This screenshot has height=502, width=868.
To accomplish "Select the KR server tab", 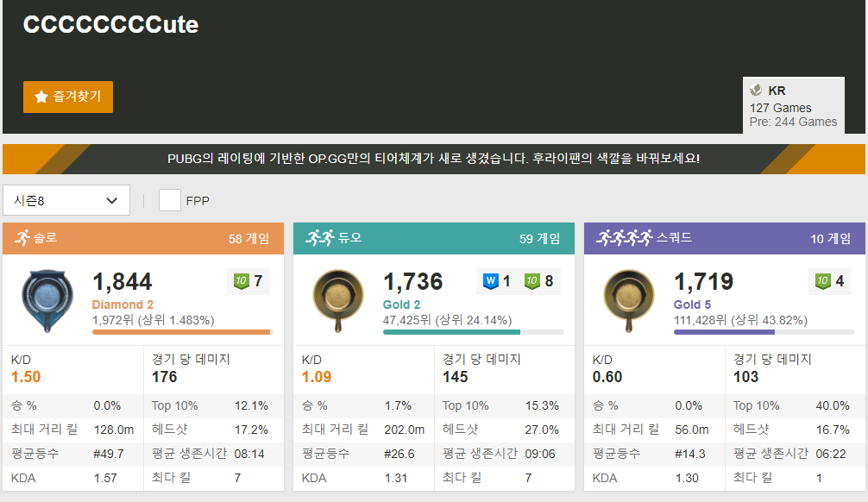I will (793, 105).
